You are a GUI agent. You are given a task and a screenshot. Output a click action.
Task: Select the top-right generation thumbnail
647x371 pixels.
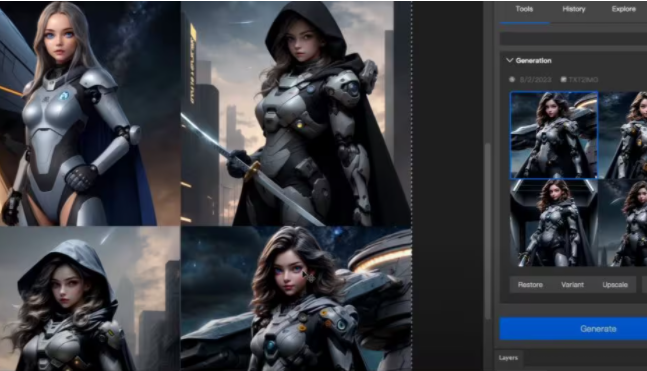click(623, 135)
